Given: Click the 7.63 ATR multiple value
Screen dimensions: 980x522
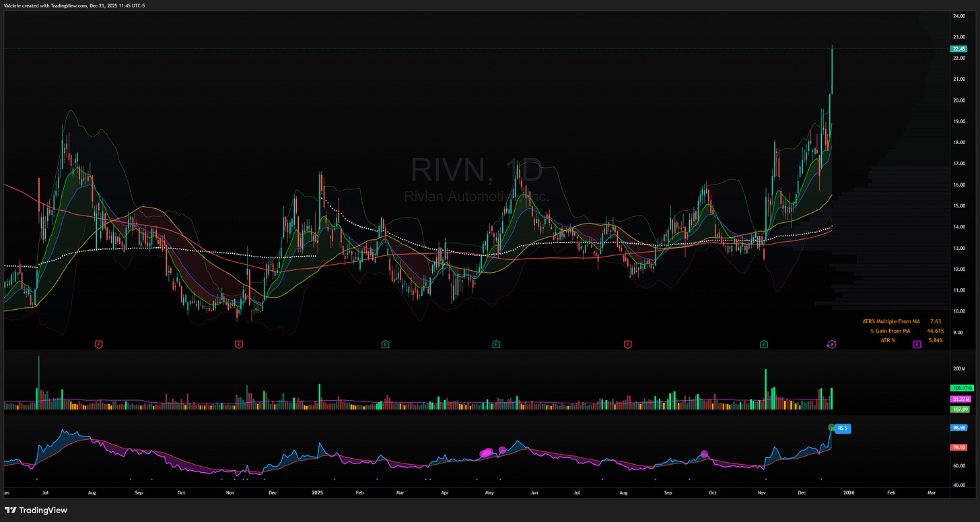Looking at the screenshot, I should click(x=936, y=321).
